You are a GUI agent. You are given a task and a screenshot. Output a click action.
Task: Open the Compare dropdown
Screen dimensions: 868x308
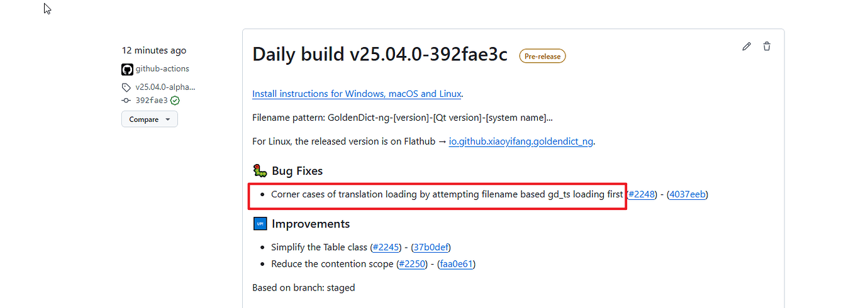[x=150, y=119]
